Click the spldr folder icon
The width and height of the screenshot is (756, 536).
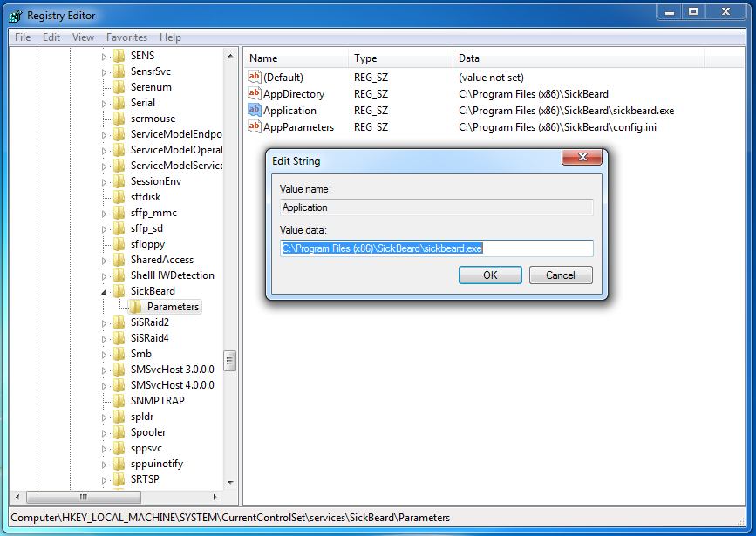click(119, 417)
